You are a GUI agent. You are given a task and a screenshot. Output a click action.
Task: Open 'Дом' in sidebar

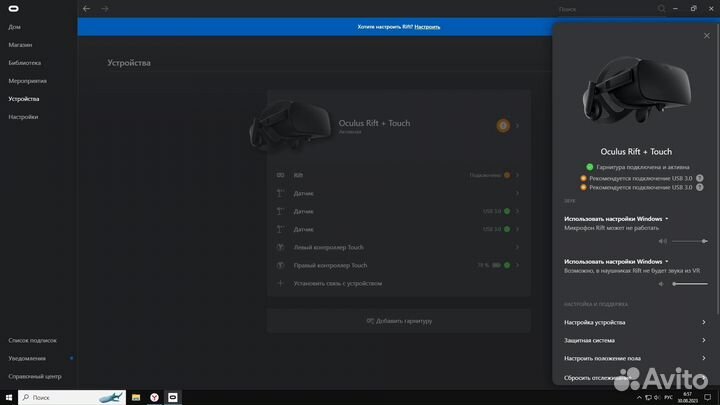coord(14,27)
